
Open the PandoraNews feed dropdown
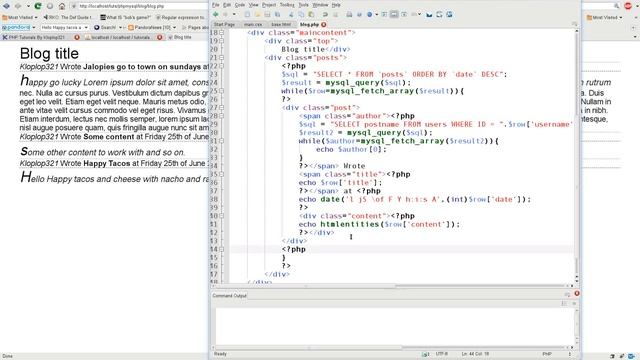coord(175,27)
